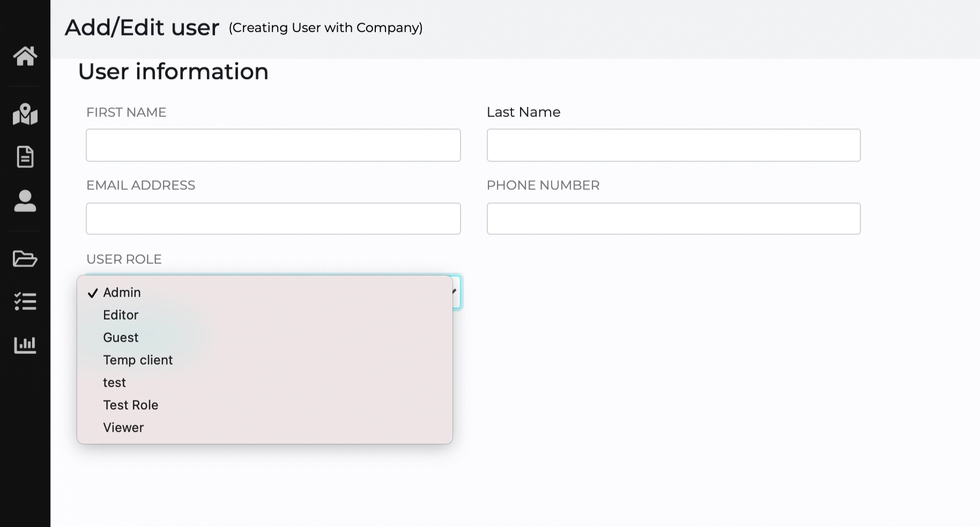Click the checklist tasks sidebar icon

(x=25, y=301)
